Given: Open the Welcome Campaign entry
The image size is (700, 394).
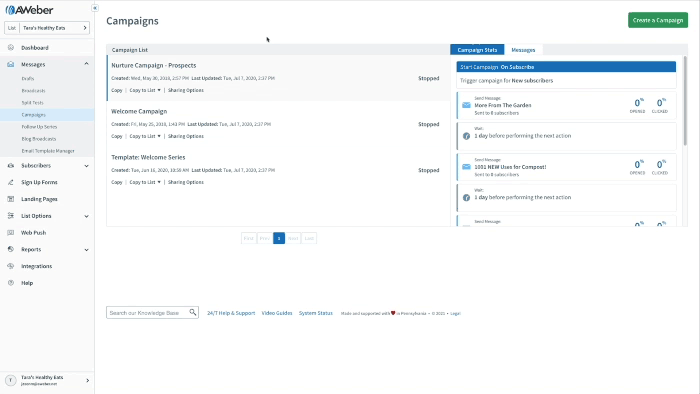Looking at the screenshot, I should (139, 111).
